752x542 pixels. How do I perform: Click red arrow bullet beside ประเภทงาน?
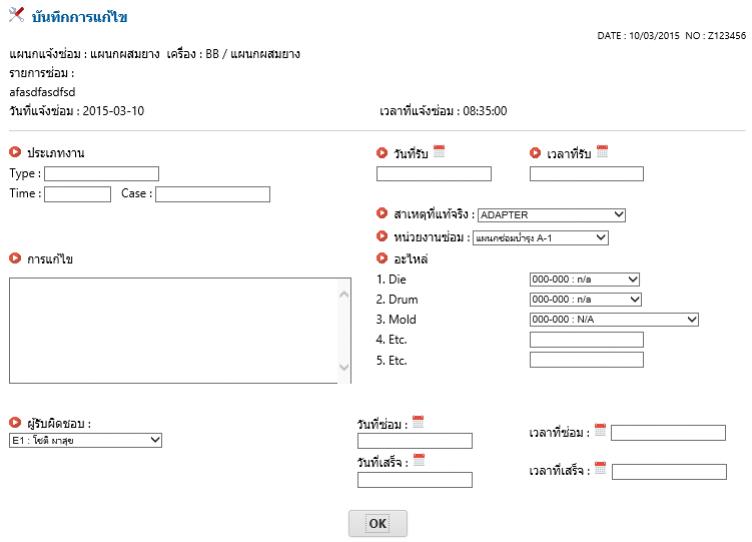point(15,152)
